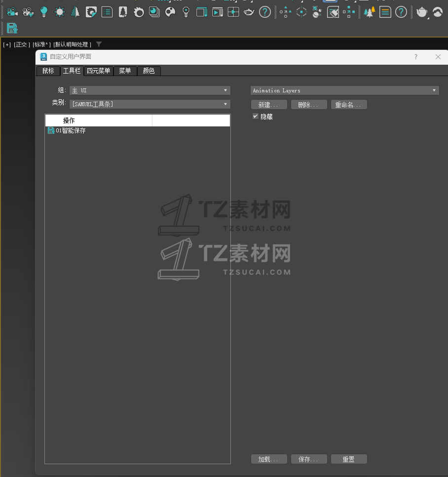Image resolution: width=448 pixels, height=477 pixels.
Task: Click the viewport filter funnel icon
Action: [x=99, y=44]
